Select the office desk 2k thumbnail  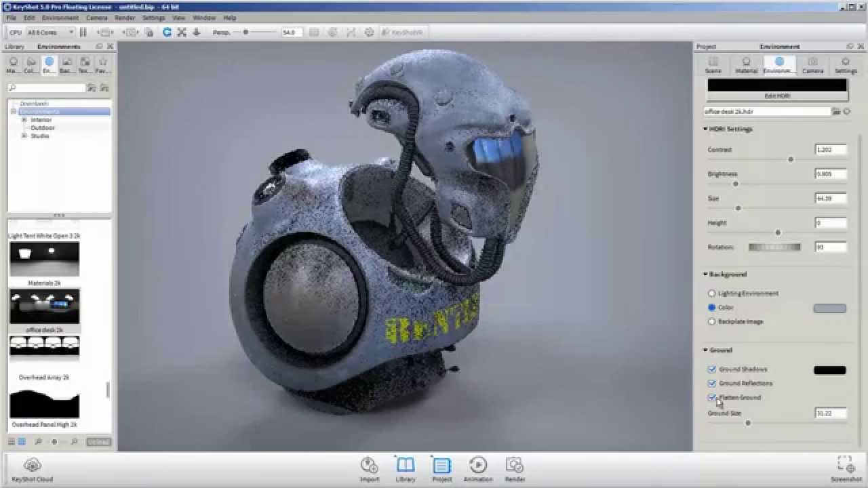tap(44, 306)
